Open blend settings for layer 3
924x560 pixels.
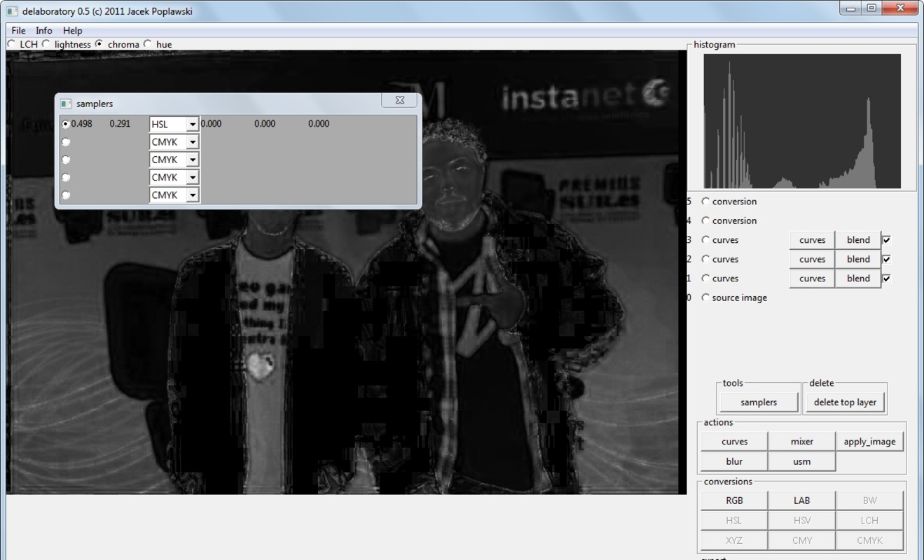(858, 240)
